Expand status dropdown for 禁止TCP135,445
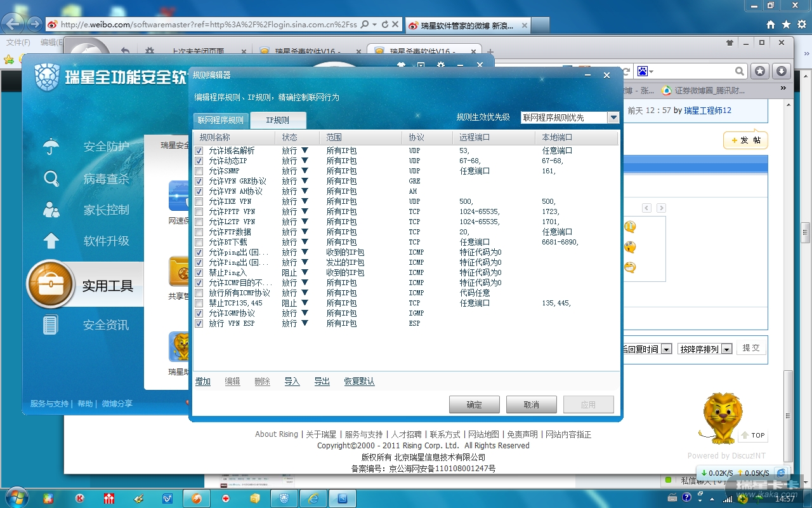This screenshot has width=812, height=508. 305,304
